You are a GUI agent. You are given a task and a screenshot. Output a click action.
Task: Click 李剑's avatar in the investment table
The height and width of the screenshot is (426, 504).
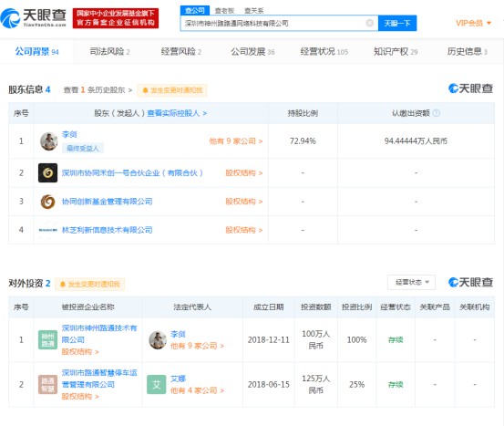point(158,339)
